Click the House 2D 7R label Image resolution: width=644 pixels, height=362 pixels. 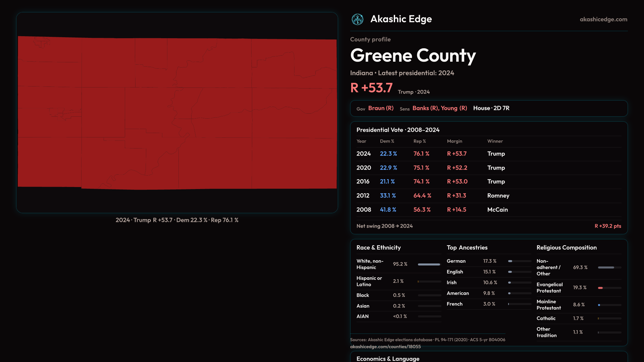pyautogui.click(x=491, y=108)
